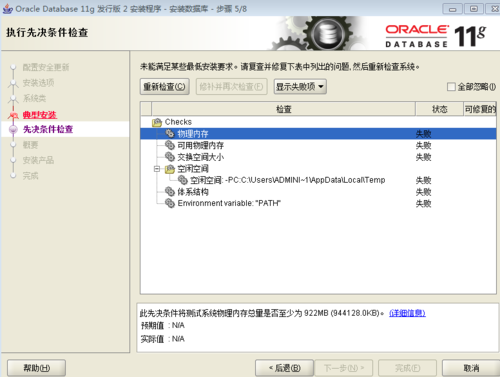Image resolution: width=500 pixels, height=377 pixels.
Task: Click the 失败 status of 体系结构
Action: (x=423, y=192)
